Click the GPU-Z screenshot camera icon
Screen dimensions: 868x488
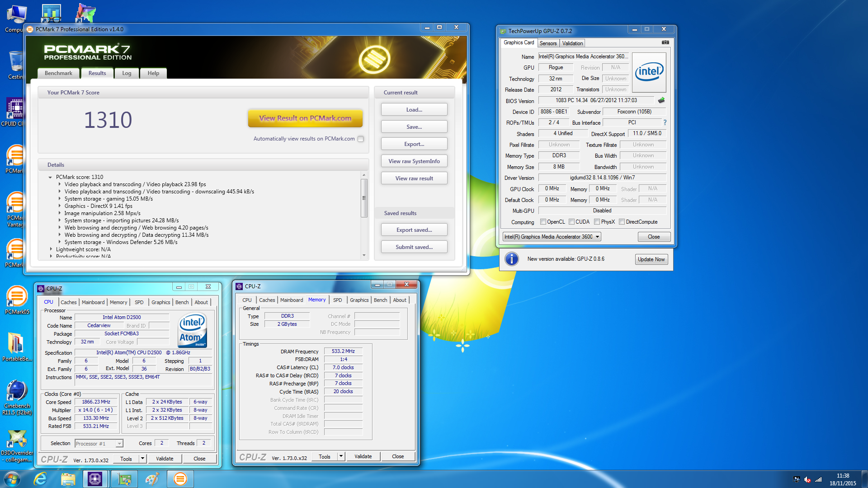click(x=665, y=42)
